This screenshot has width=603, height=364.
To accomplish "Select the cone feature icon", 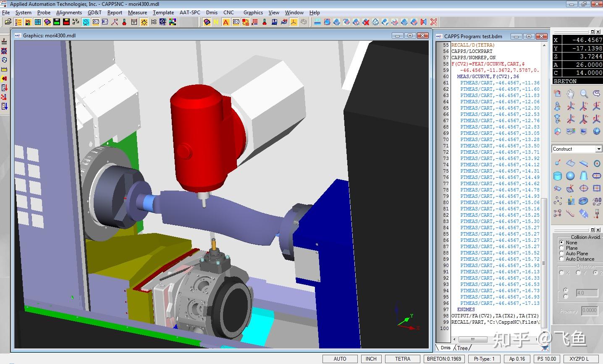I will pyautogui.click(x=584, y=175).
